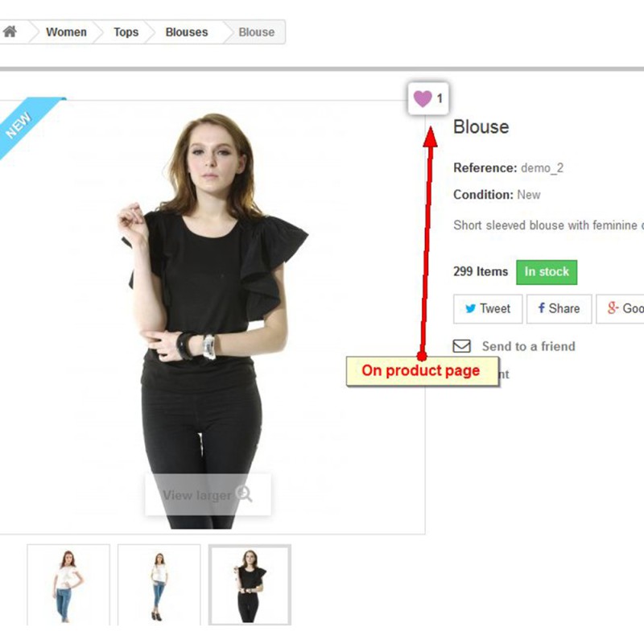Screen dimensions: 644x644
Task: Click the Facebook Share button
Action: click(x=559, y=309)
